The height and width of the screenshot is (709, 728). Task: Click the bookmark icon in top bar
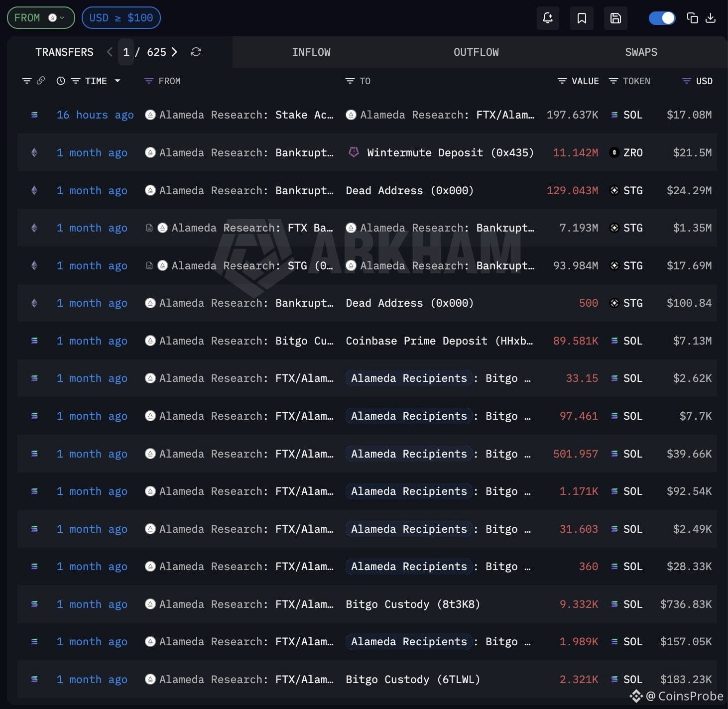(x=582, y=18)
